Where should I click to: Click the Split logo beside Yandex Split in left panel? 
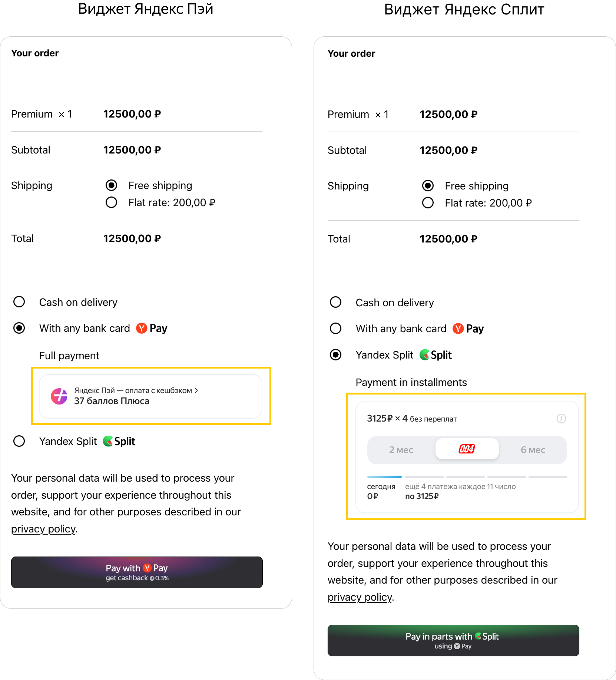[x=119, y=441]
